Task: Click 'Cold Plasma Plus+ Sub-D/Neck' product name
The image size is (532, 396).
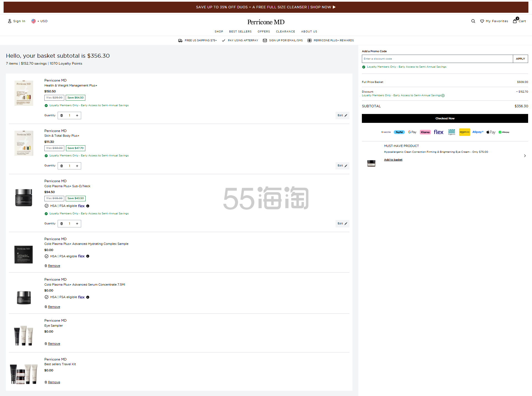Action: tap(67, 186)
